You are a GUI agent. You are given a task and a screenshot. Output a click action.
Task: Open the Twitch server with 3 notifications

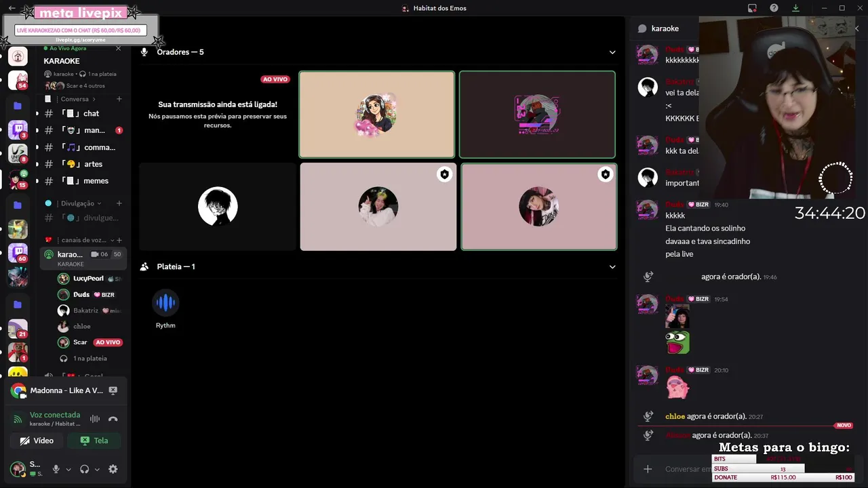point(18,129)
